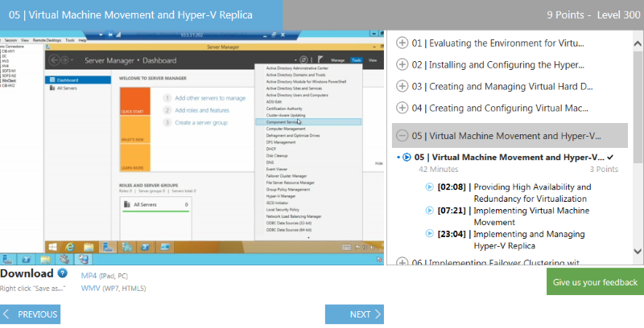
Task: Click the Server Manager notifications flag
Action: 319,60
